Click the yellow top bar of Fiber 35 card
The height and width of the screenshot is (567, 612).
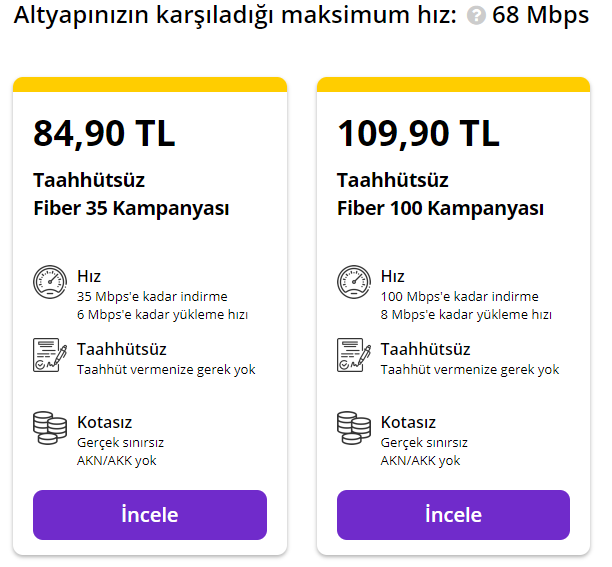[150, 84]
